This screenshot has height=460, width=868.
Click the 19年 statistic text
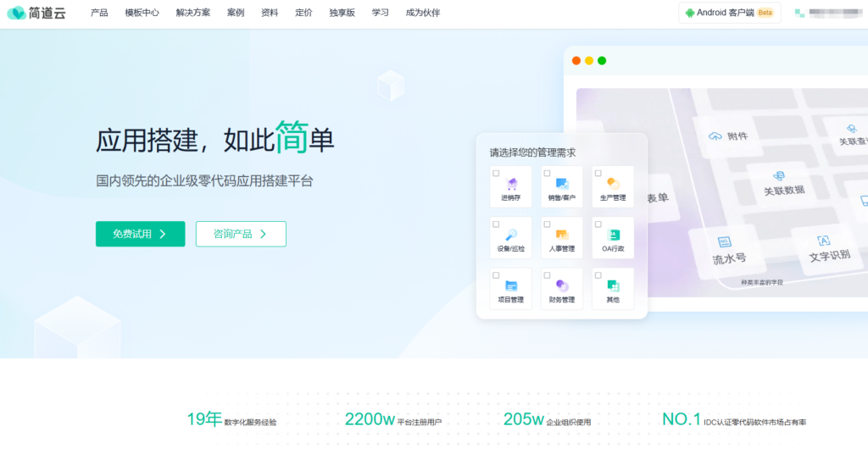coord(204,419)
